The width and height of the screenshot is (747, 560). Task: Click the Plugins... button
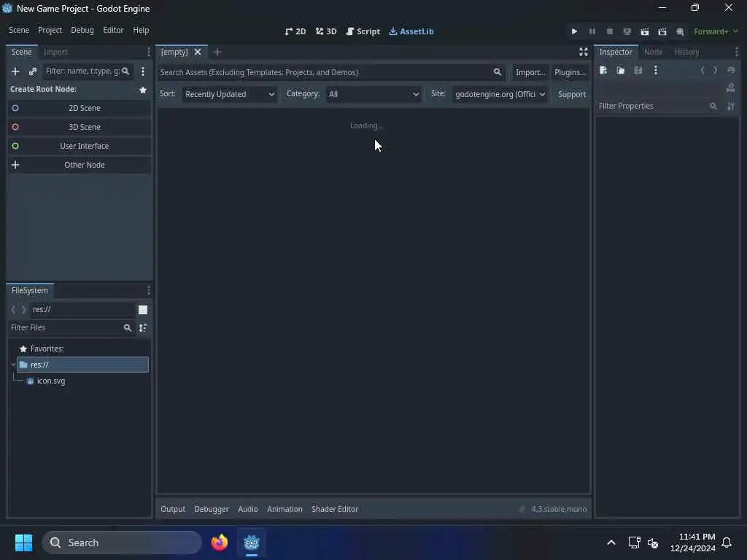[570, 72]
